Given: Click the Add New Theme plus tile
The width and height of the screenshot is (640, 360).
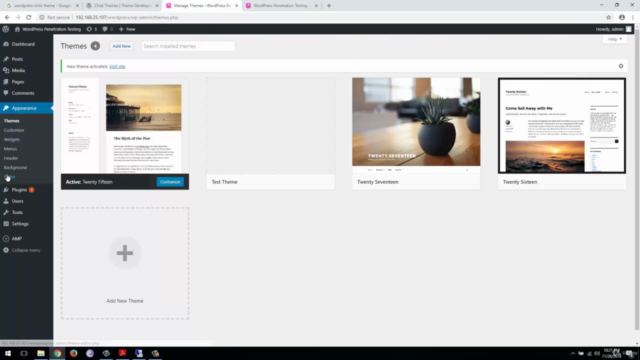Looking at the screenshot, I should pyautogui.click(x=125, y=263).
